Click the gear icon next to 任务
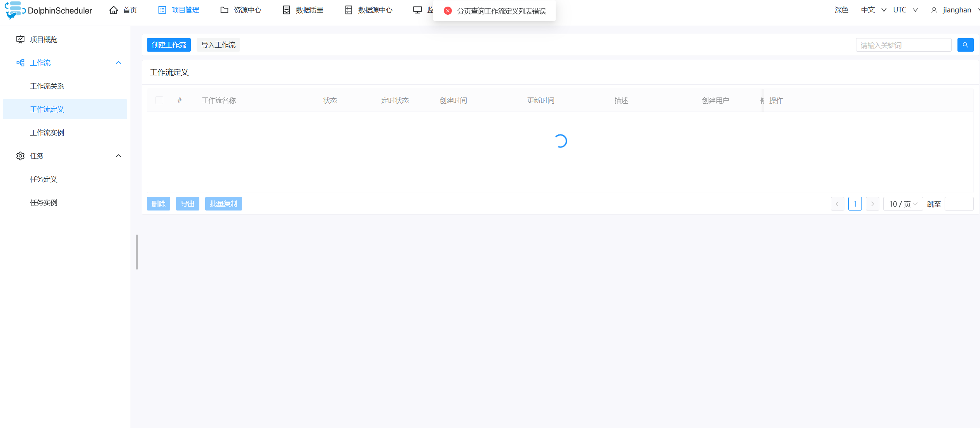Image resolution: width=980 pixels, height=428 pixels. point(20,156)
